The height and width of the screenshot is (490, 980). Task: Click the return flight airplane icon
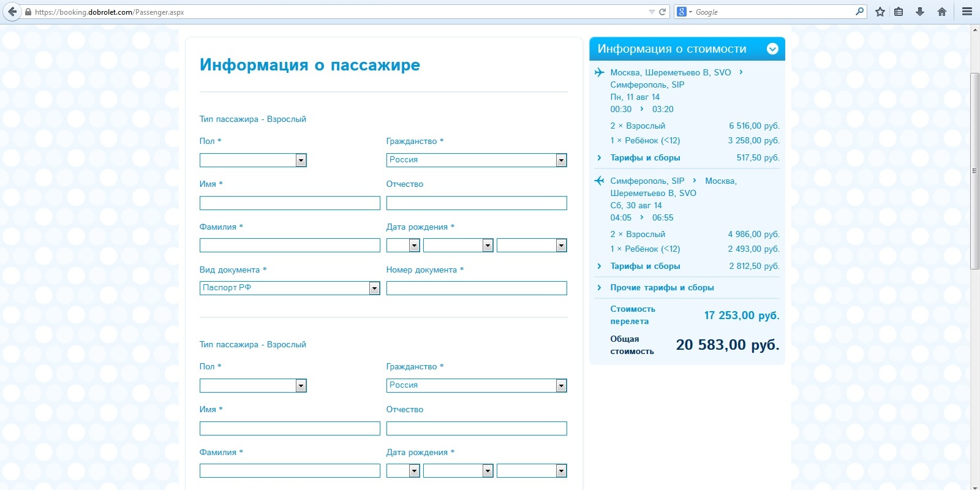tap(599, 181)
